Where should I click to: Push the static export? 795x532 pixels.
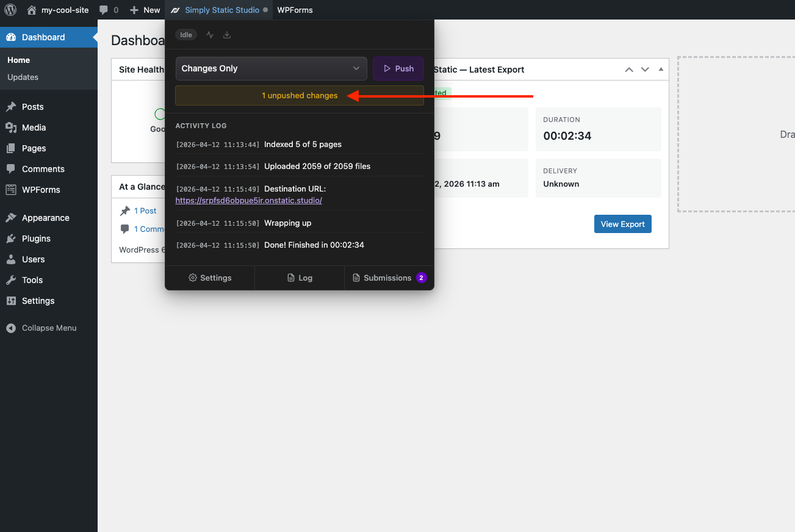(398, 68)
